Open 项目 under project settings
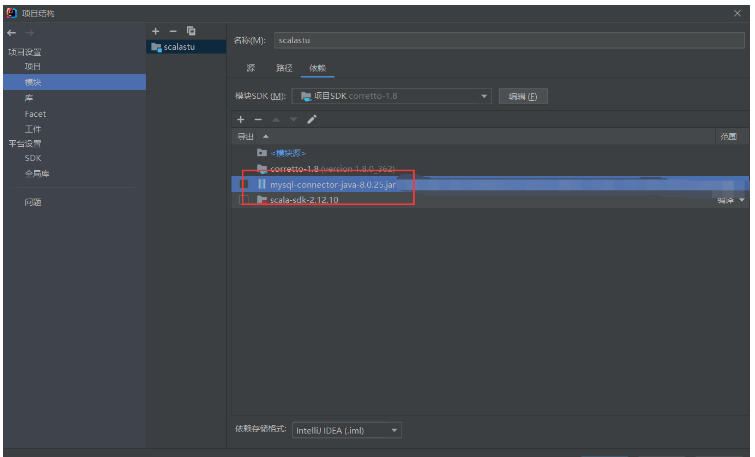Screen dimensions: 755x457 33,66
